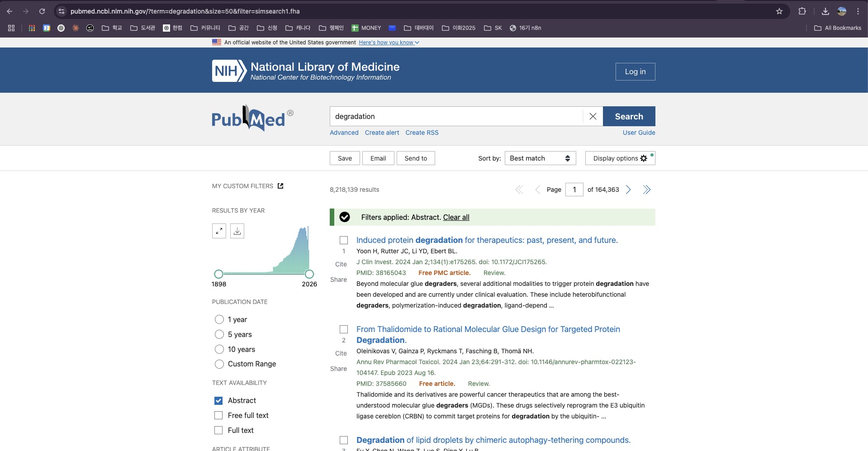Open the Chrome profile avatar
This screenshot has width=868, height=451.
coord(842,11)
